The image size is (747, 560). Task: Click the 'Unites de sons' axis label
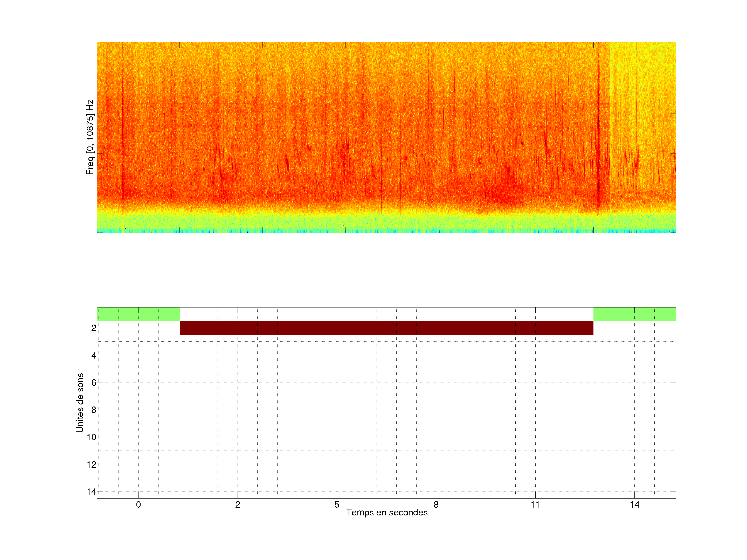click(x=80, y=403)
